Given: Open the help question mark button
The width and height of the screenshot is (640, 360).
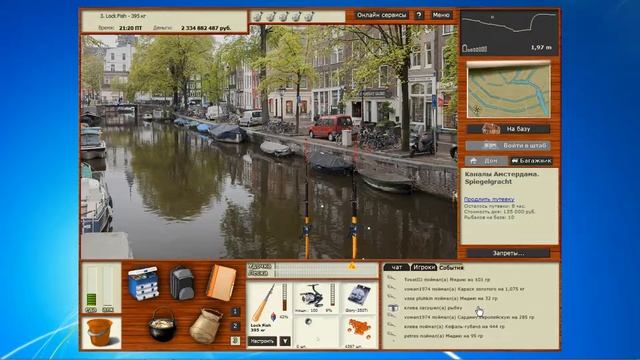Looking at the screenshot, I should (419, 15).
